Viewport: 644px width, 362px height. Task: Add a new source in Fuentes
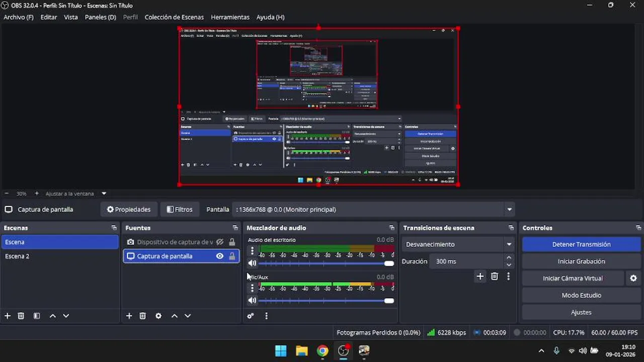tap(129, 316)
